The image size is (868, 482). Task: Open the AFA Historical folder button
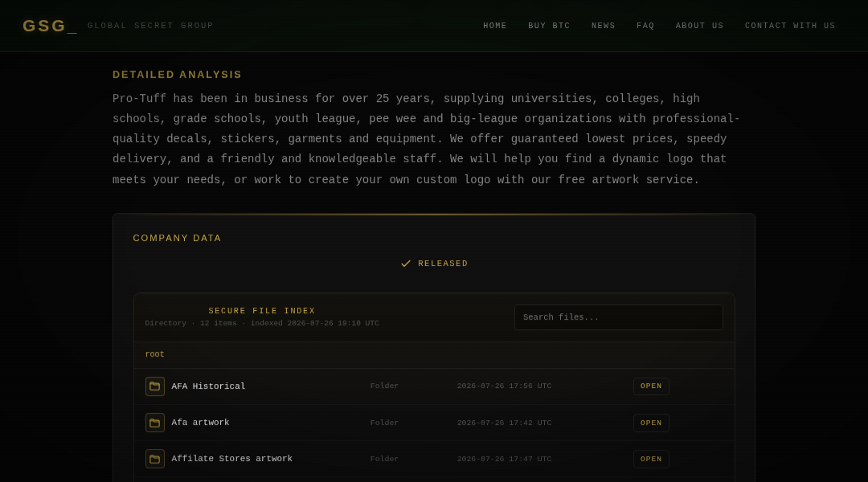click(651, 386)
